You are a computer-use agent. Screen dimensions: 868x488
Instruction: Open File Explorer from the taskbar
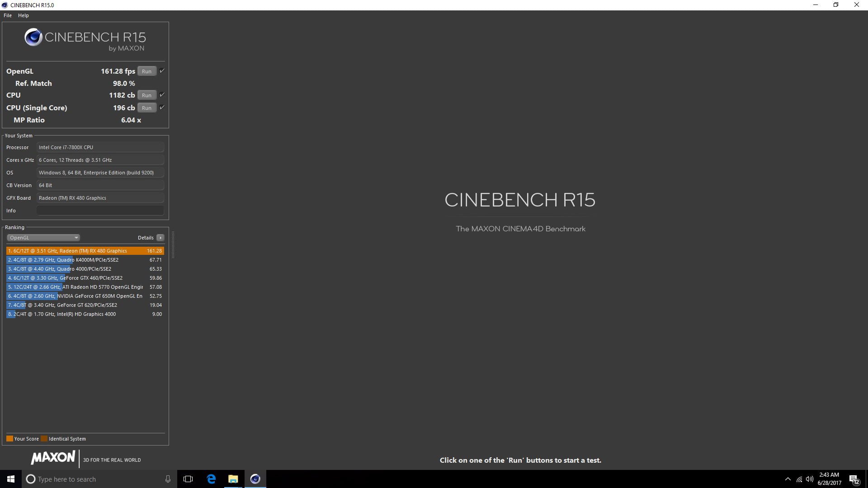233,479
